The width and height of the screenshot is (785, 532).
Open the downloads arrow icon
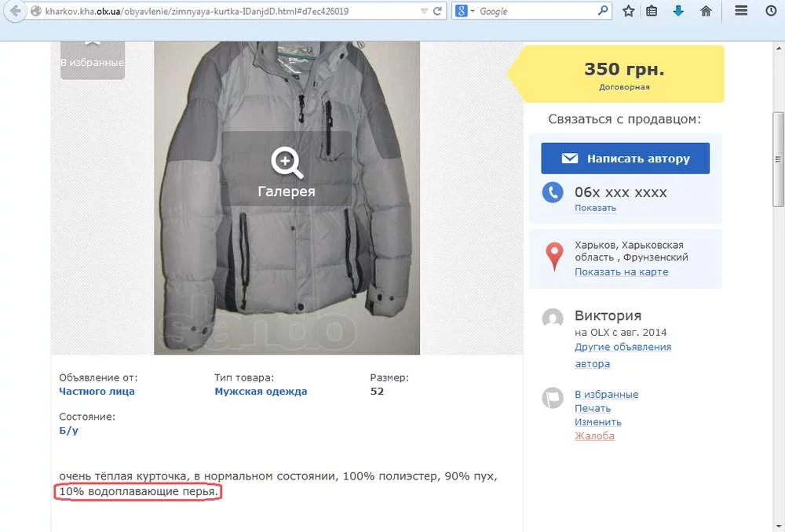679,12
